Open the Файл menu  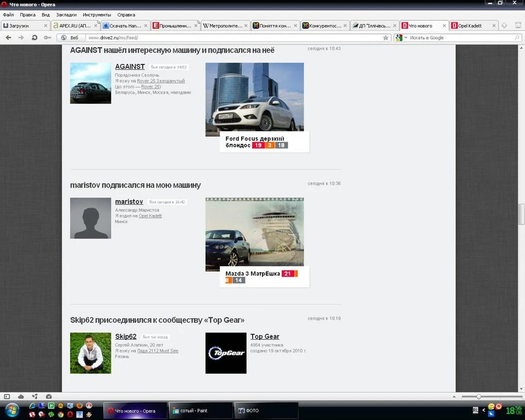pos(8,15)
